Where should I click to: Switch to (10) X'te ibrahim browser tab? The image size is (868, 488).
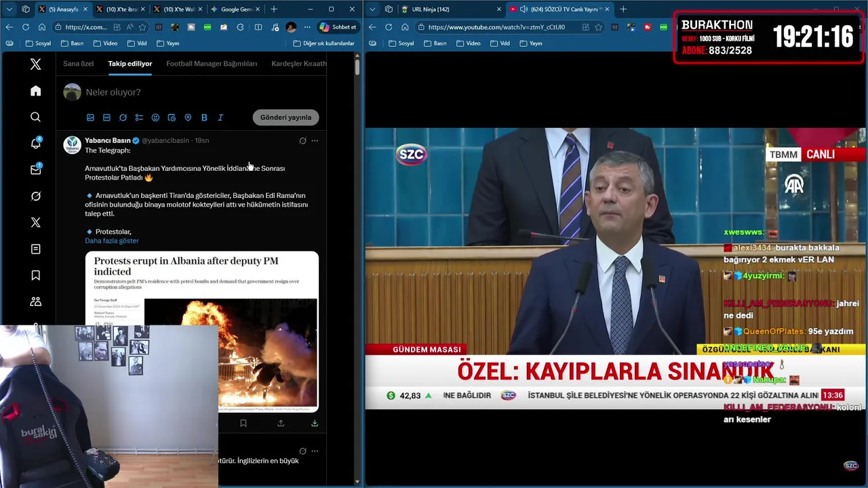click(119, 9)
